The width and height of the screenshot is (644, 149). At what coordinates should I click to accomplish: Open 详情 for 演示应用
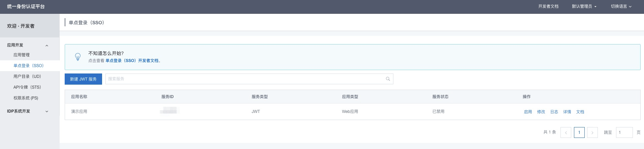click(x=567, y=112)
